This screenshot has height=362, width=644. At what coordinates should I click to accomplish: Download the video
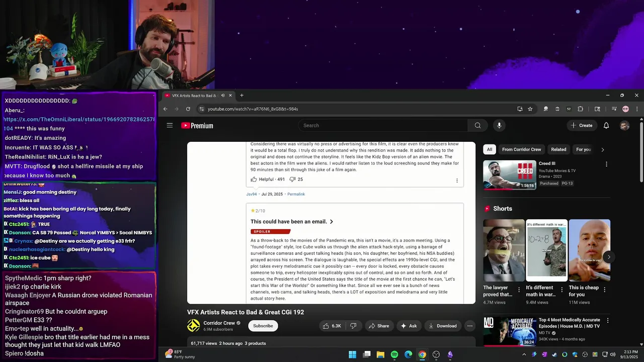(x=442, y=326)
